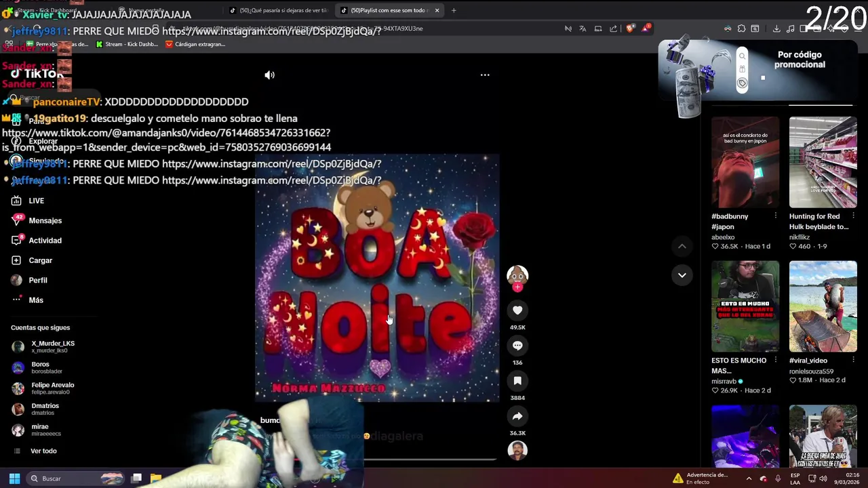This screenshot has height=488, width=868.
Task: Open the sound disc of this video
Action: point(517,450)
